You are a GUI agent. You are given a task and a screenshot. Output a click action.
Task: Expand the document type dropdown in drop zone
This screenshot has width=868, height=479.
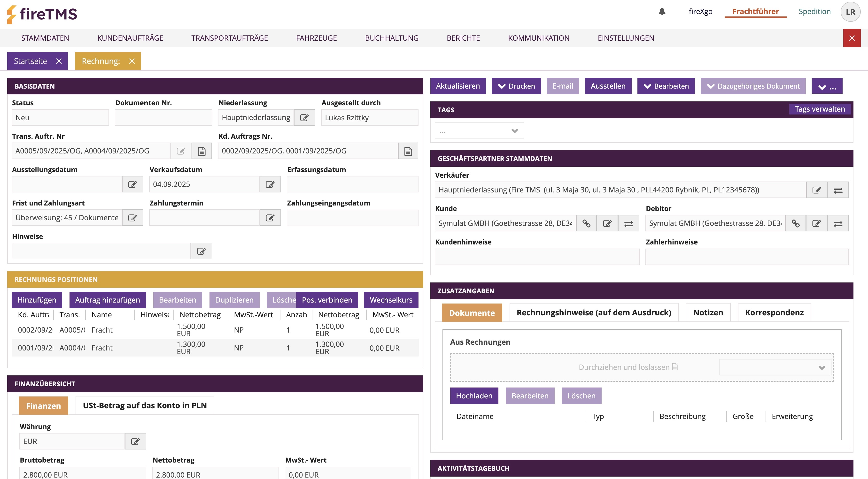[775, 367]
